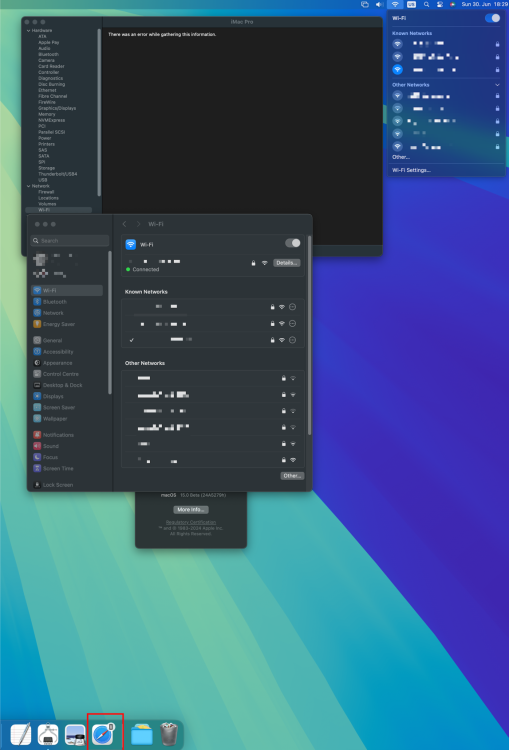
Task: Select Locations in System Information sidebar
Action: pyautogui.click(x=48, y=198)
